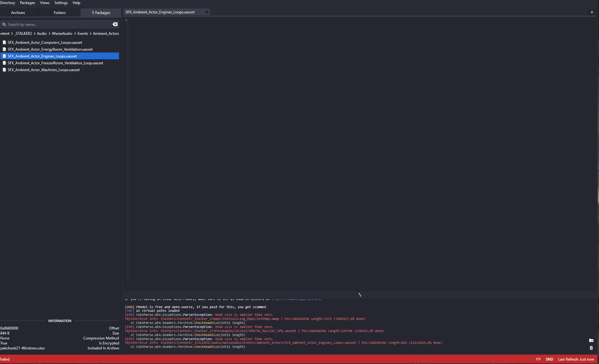Open the Settings menu
The image size is (599, 364).
[x=61, y=3]
